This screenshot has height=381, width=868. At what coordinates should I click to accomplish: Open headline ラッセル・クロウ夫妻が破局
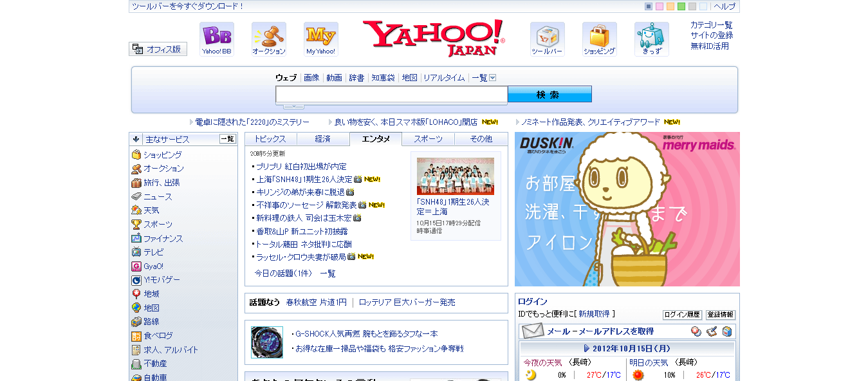tap(301, 257)
